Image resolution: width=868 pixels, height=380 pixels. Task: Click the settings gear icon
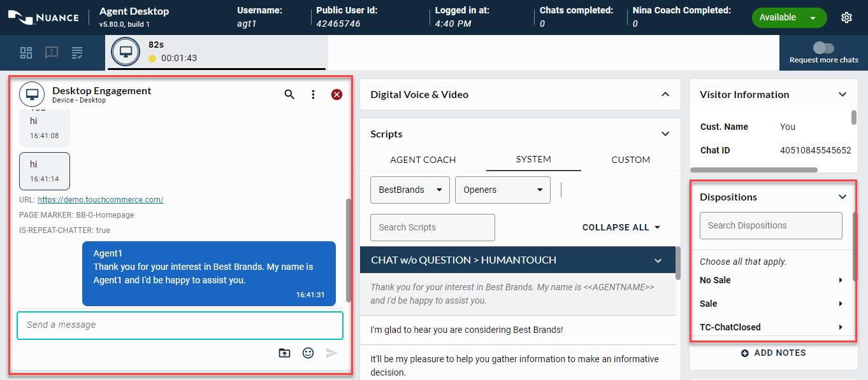846,18
